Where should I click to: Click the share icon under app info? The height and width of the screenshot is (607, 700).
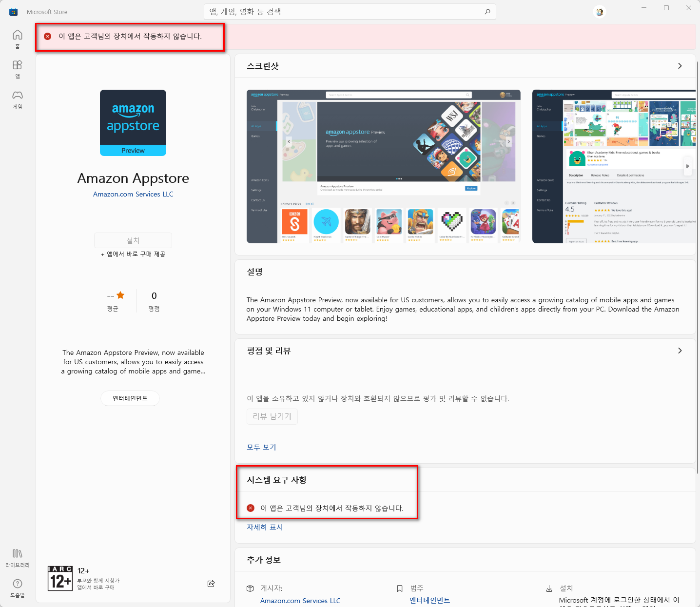click(211, 584)
